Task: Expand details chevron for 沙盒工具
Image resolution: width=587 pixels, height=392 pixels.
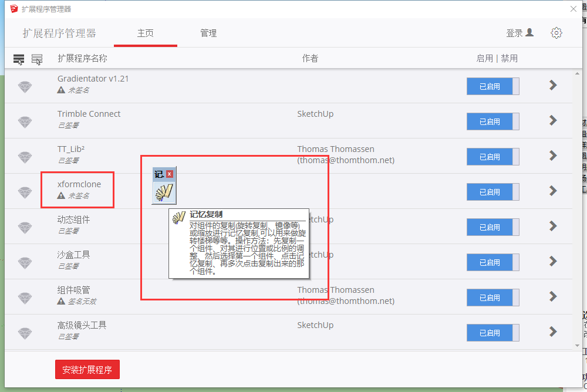Action: coord(553,261)
